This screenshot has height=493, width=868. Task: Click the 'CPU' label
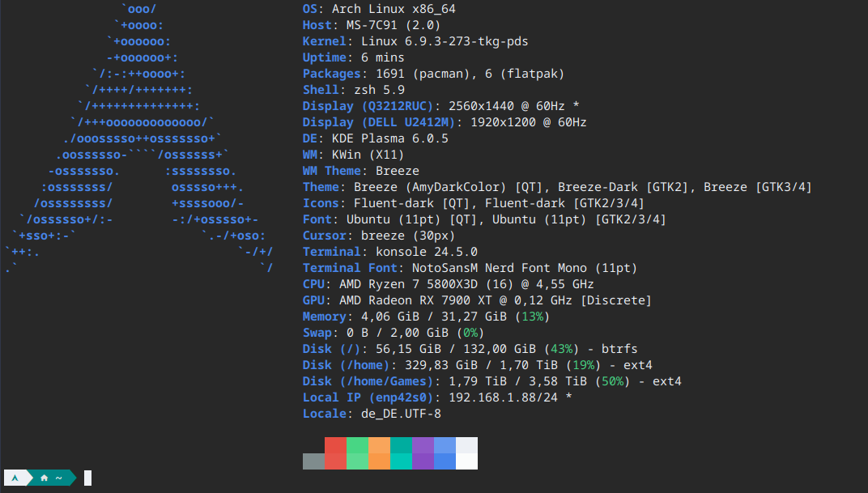[x=313, y=284]
